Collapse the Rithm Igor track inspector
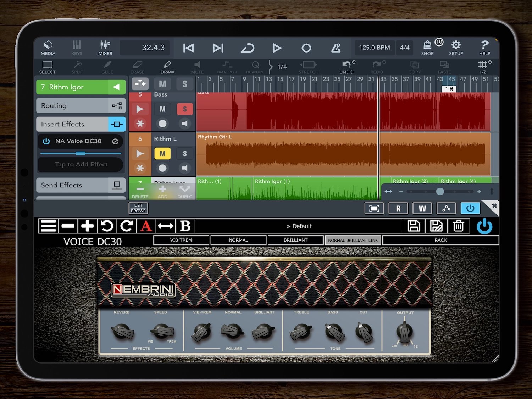532x399 pixels. (x=116, y=87)
